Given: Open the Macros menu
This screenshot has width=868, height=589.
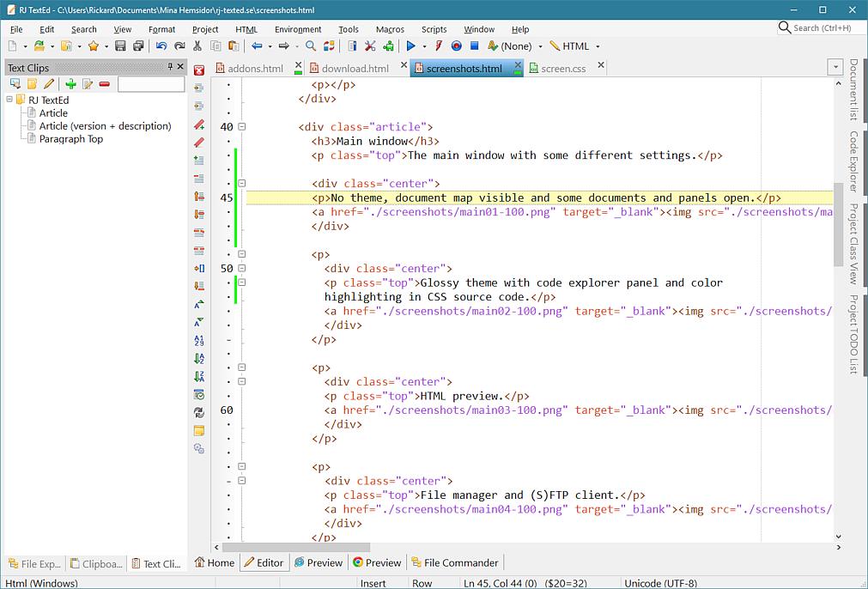Looking at the screenshot, I should click(x=390, y=29).
